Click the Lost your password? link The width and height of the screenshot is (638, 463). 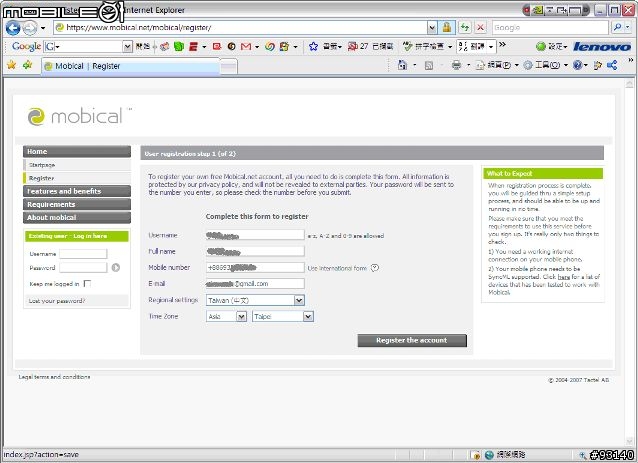click(x=57, y=301)
